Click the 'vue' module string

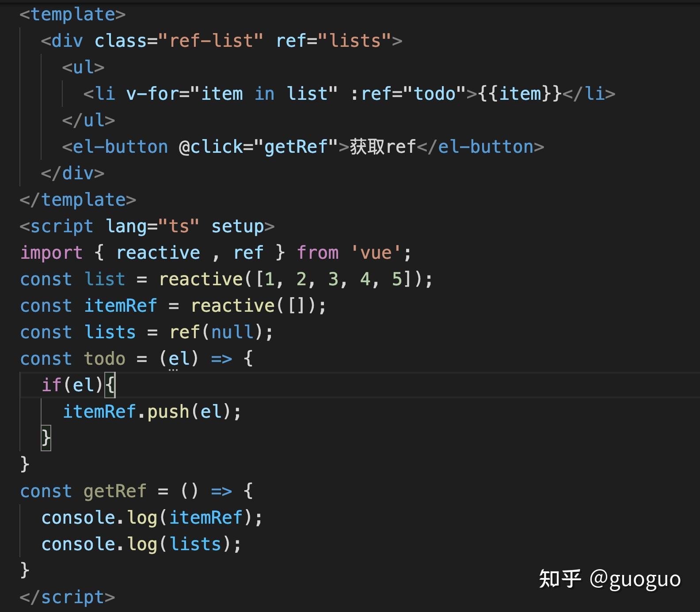coord(376,253)
